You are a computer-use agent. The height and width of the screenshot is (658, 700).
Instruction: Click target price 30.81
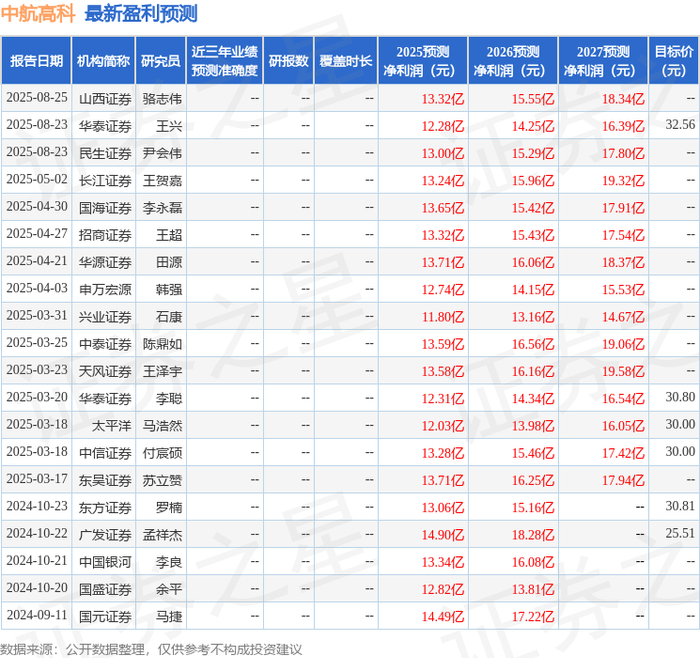680,506
